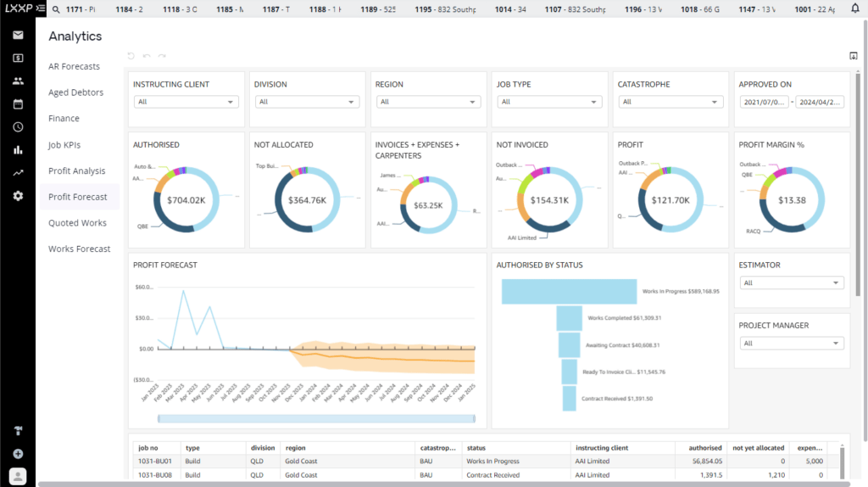
Task: Click the people/contacts icon in left sidebar
Action: click(x=18, y=81)
